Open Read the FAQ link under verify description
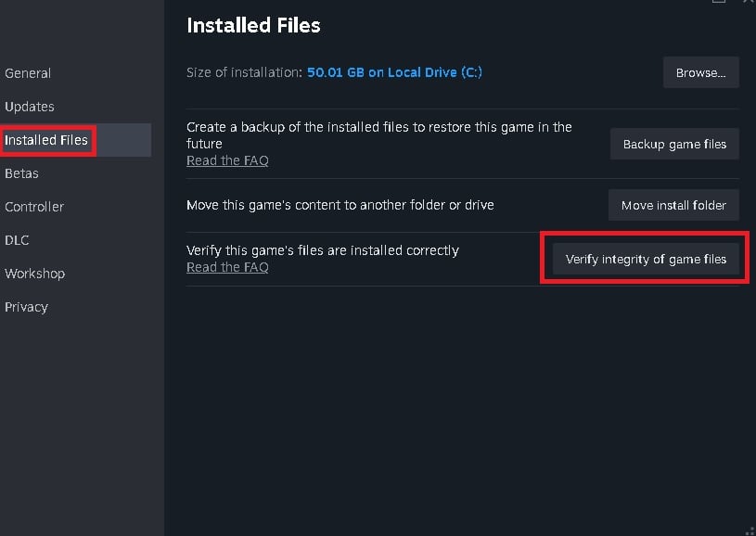The height and width of the screenshot is (536, 756). 227,267
